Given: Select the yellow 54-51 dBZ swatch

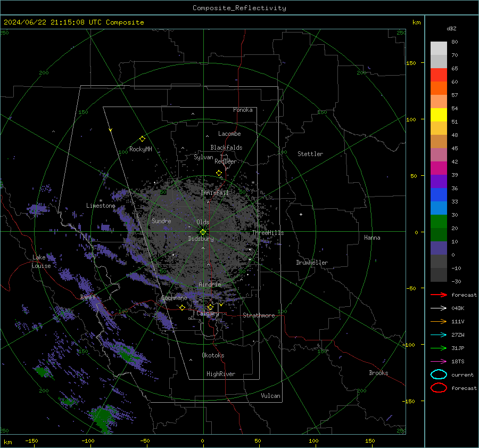Looking at the screenshot, I should pos(439,115).
